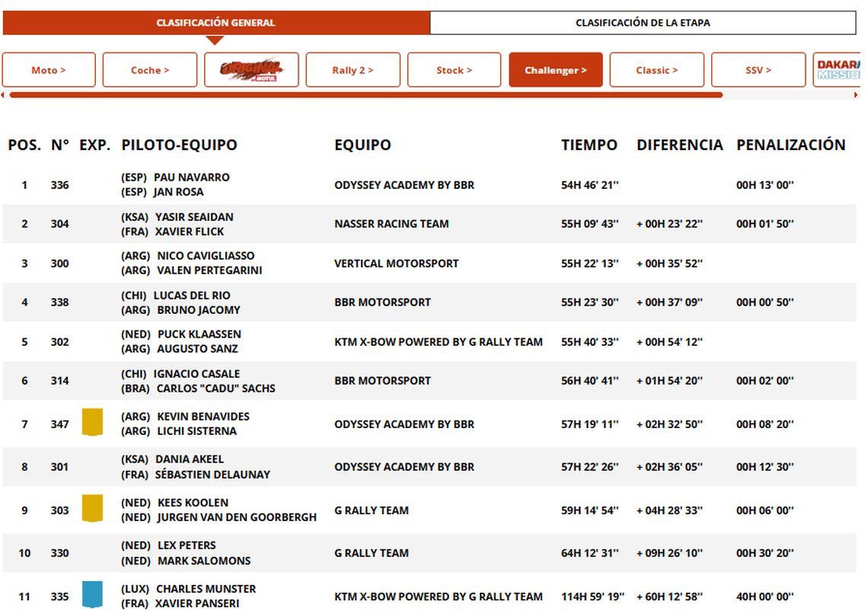This screenshot has height=614, width=868.
Task: Click Nasser Racing Team in second row
Action: pos(391,224)
